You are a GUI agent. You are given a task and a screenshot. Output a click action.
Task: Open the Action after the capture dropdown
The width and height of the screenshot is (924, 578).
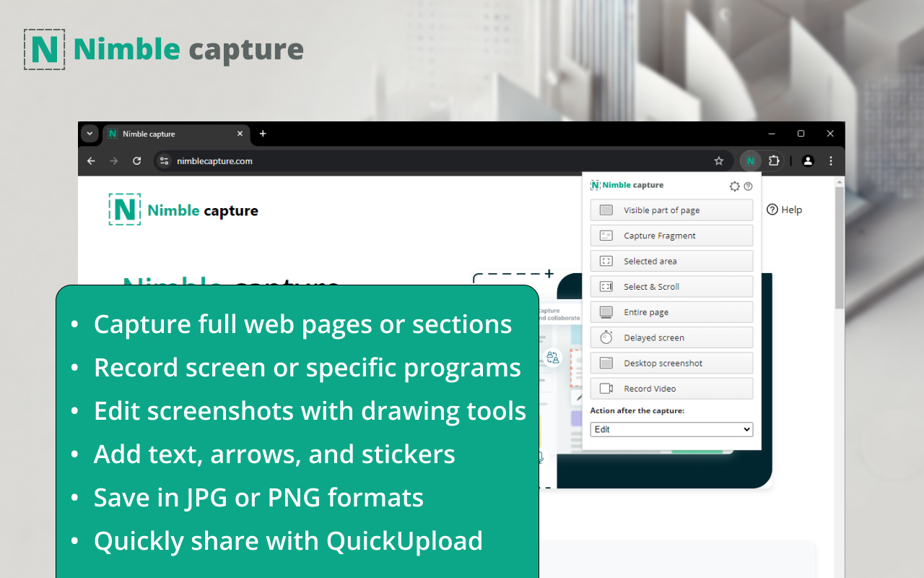(671, 428)
